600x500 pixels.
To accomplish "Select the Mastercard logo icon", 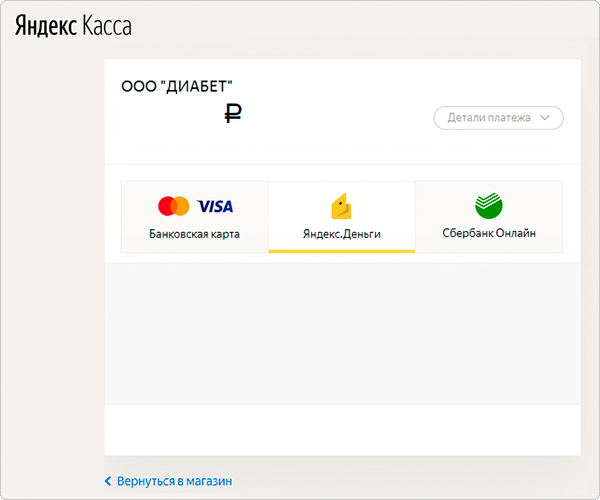I will [174, 206].
